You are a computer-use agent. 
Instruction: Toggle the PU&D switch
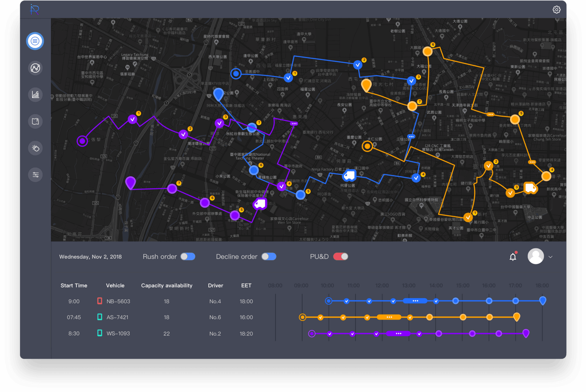[340, 257]
